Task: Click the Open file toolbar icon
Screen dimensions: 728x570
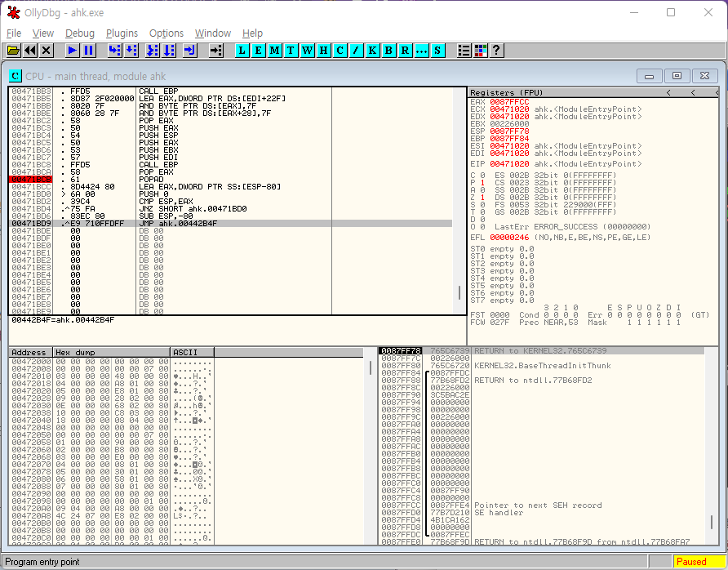Action: [13, 50]
